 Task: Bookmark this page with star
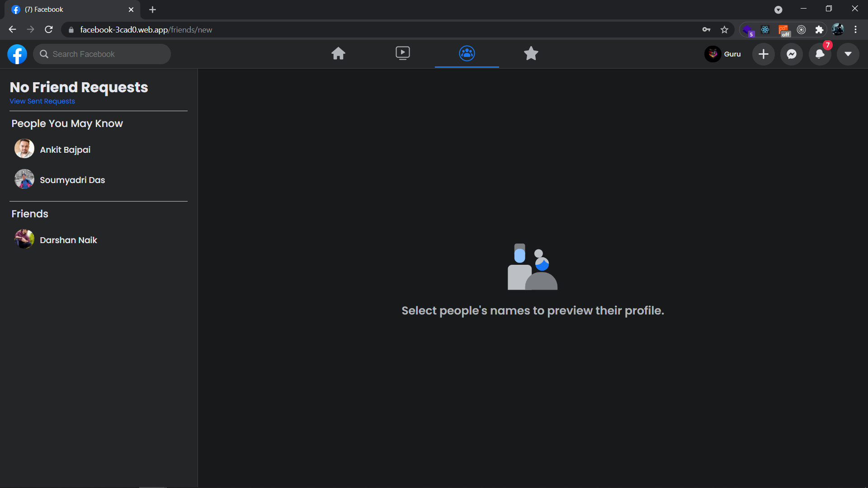tap(724, 30)
